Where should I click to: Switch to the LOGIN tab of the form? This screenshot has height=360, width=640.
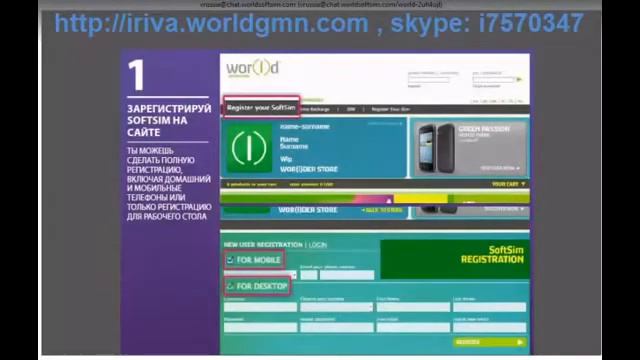pos(318,245)
